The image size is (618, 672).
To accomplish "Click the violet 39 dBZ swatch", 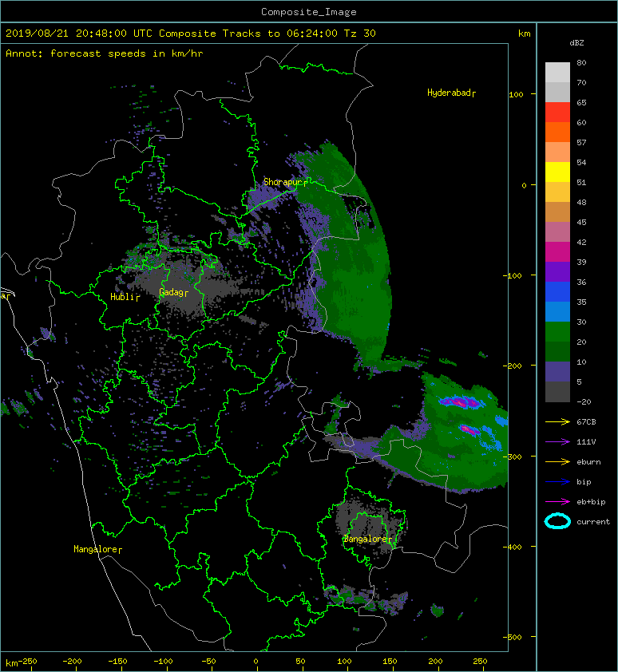I will tap(557, 271).
